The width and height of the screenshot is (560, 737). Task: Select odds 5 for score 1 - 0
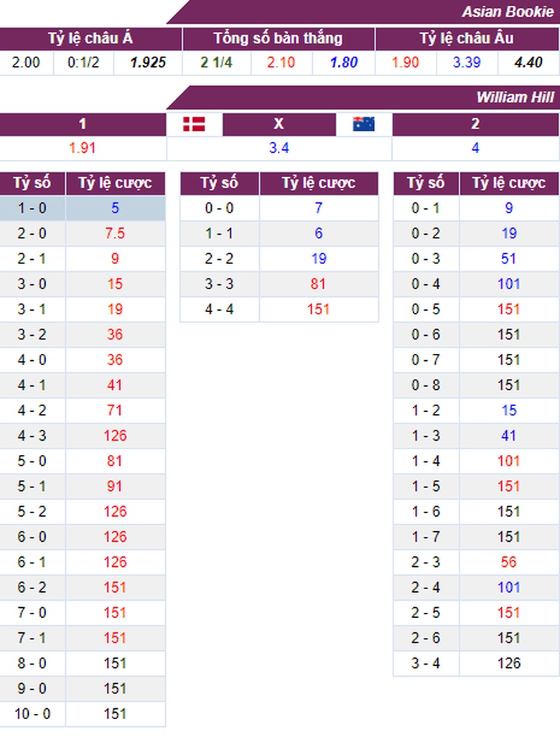tap(115, 208)
